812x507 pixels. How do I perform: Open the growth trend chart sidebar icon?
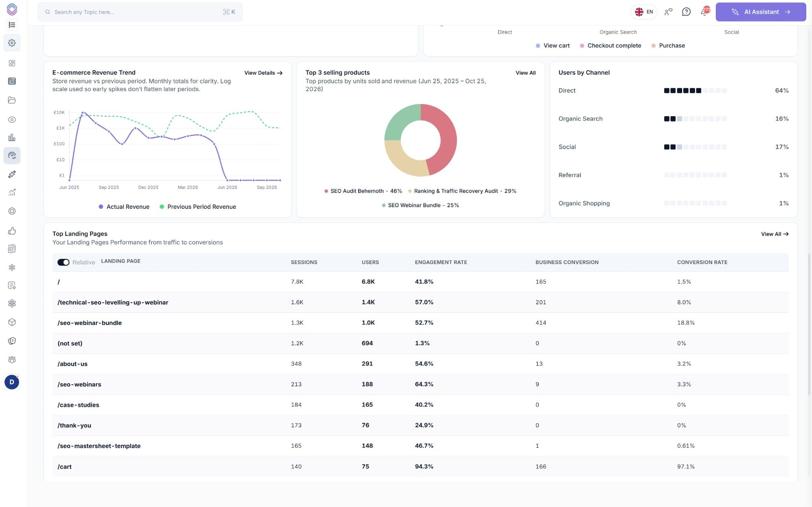(x=12, y=193)
